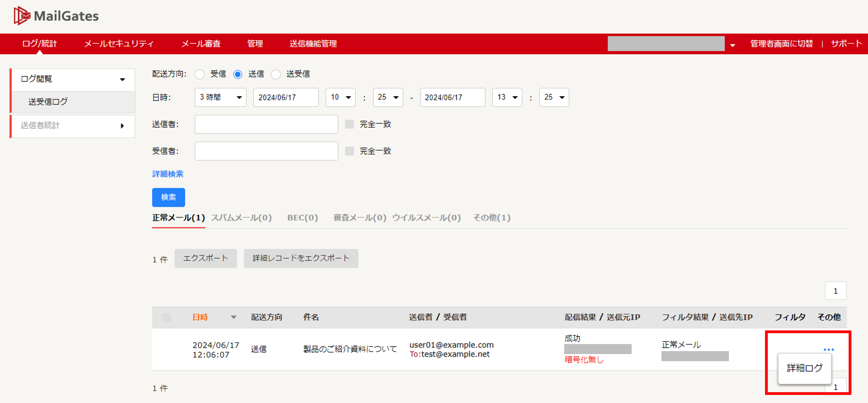Screen dimensions: 868x403
Task: Click the エクスポート button
Action: 206,258
